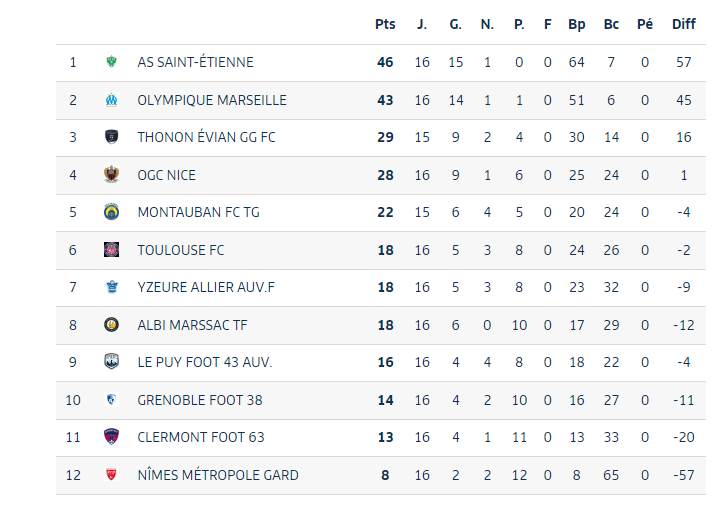
Task: Click the Diff column header
Action: tap(683, 24)
